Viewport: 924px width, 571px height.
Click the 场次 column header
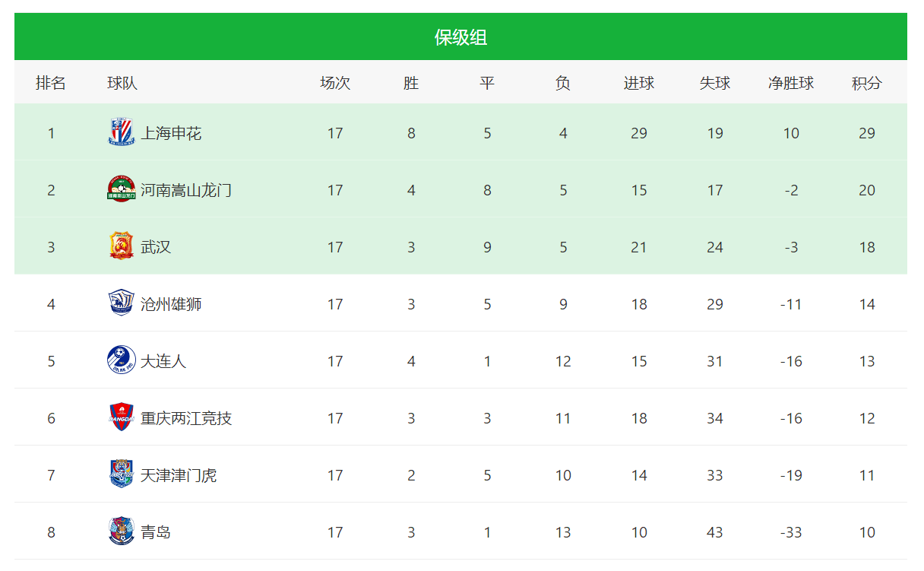(x=335, y=83)
